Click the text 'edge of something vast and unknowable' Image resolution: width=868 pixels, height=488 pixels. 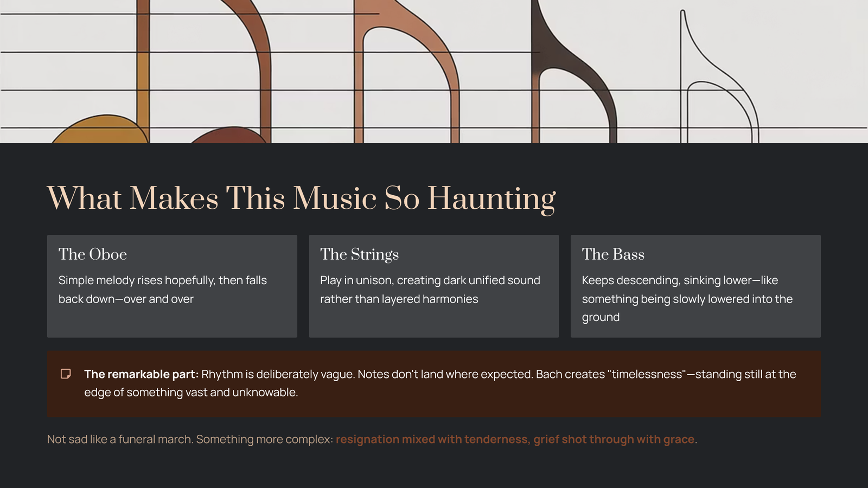pos(191,393)
